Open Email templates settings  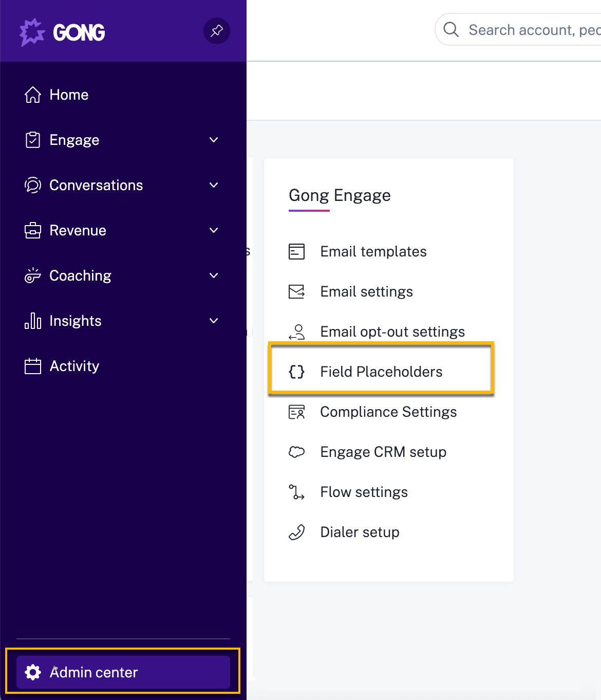tap(373, 251)
